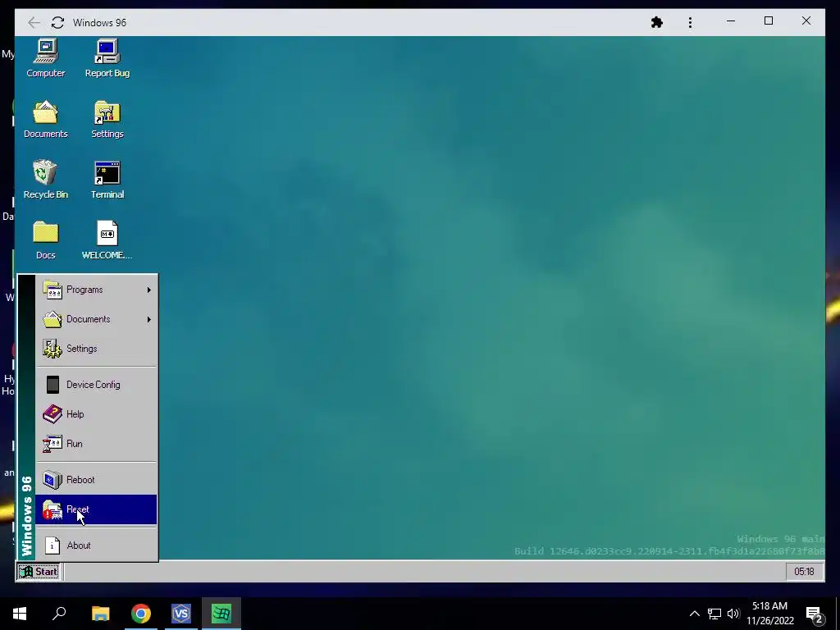Open the three-dot app menu
Screen dimensions: 840x630
[690, 22]
